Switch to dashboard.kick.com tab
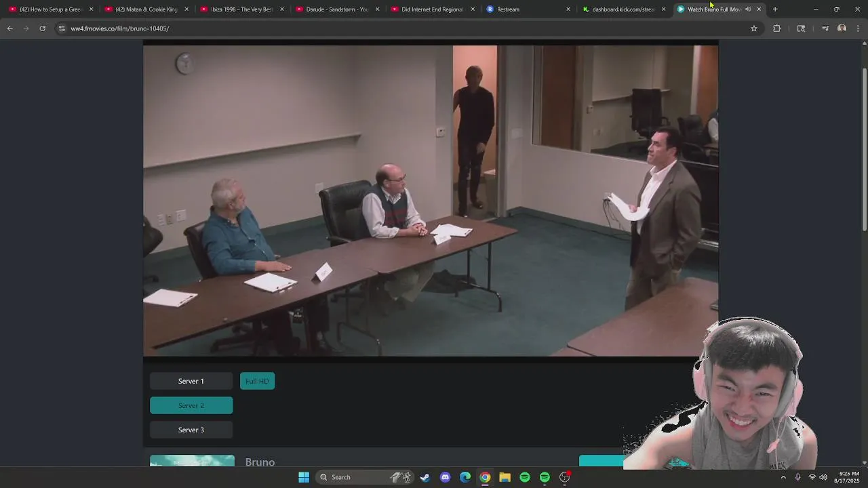 click(x=623, y=9)
